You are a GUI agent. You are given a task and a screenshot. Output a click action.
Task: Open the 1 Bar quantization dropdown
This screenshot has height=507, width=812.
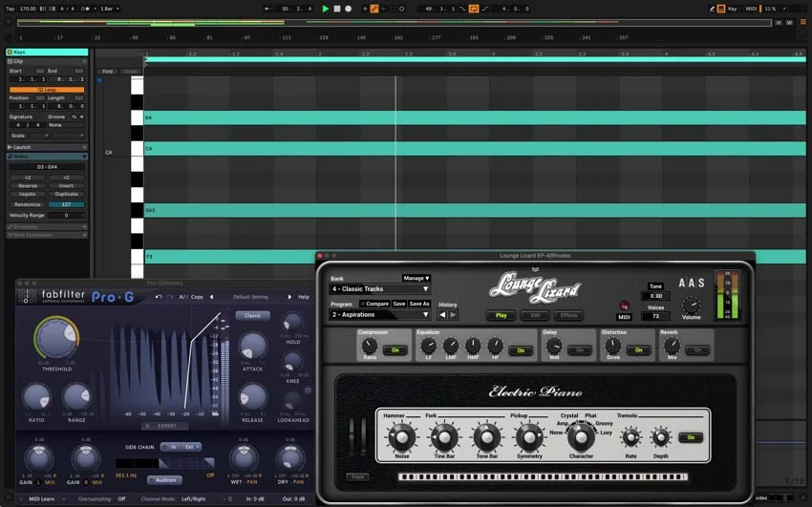pos(110,9)
